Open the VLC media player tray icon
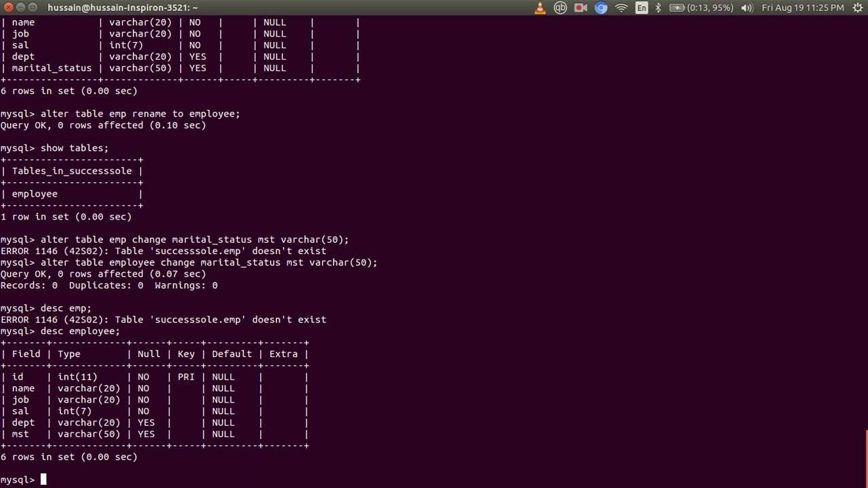Viewport: 868px width, 488px height. click(540, 7)
